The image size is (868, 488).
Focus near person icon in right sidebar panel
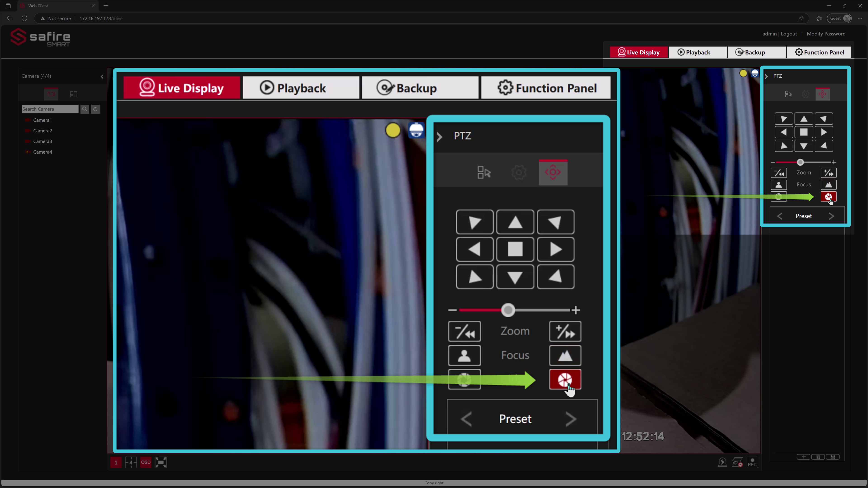[x=779, y=185]
